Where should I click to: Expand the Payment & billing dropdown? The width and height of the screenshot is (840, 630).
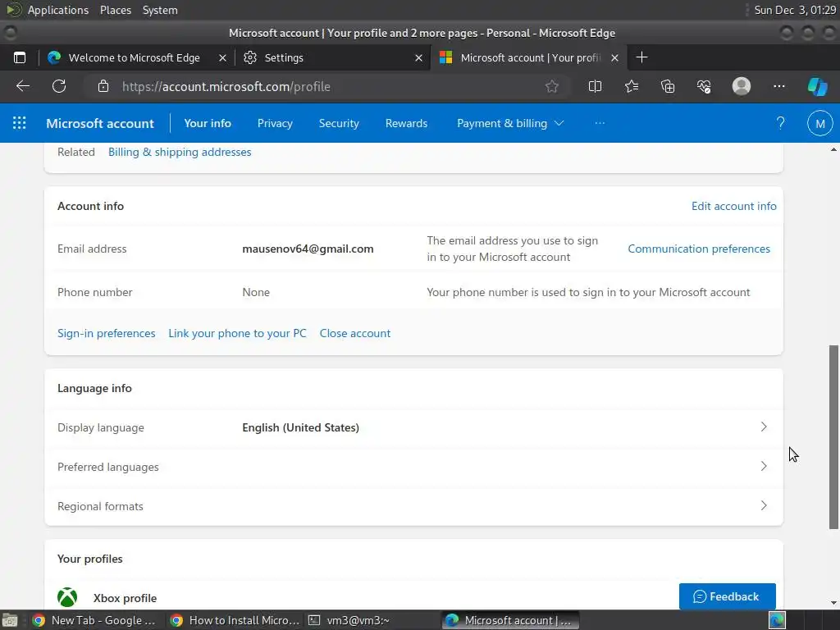pyautogui.click(x=510, y=123)
